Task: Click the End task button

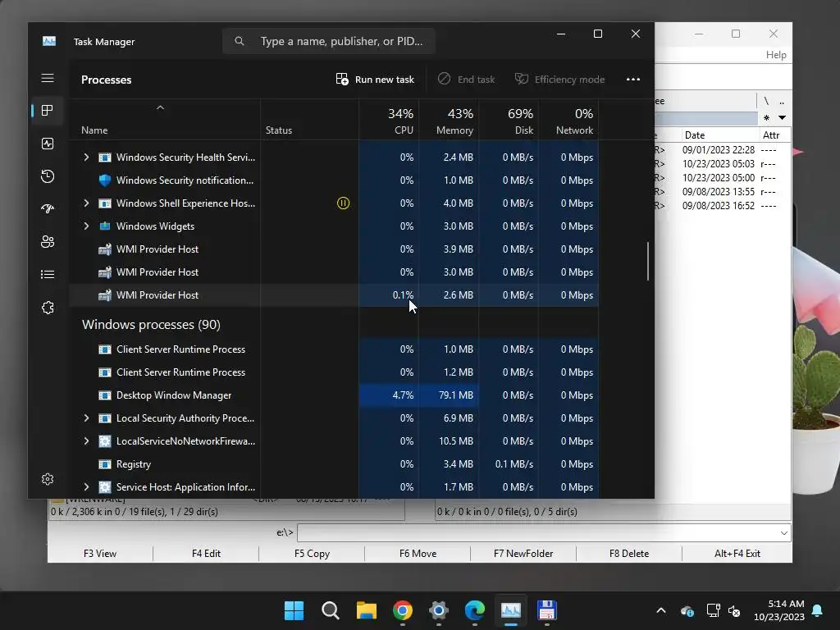Action: pos(466,80)
